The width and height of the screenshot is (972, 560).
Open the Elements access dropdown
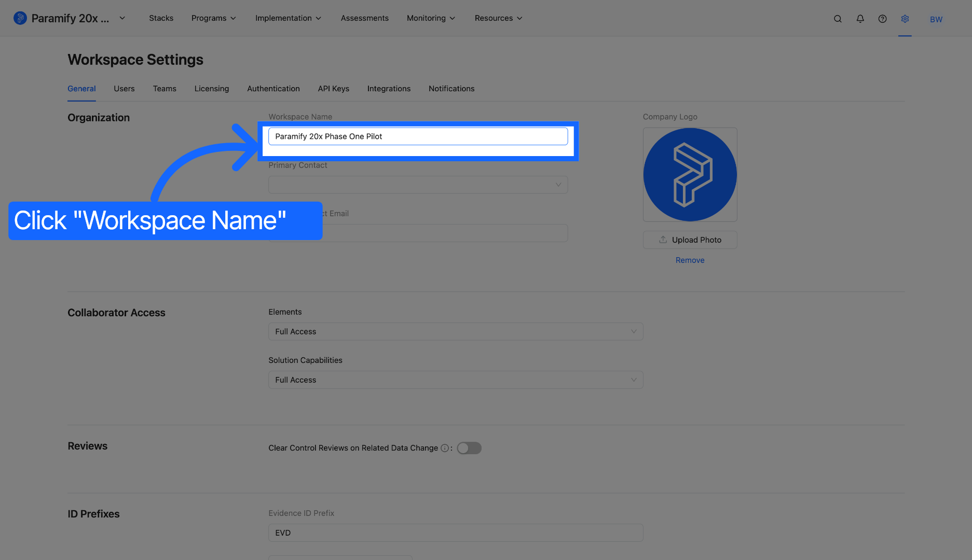point(456,331)
